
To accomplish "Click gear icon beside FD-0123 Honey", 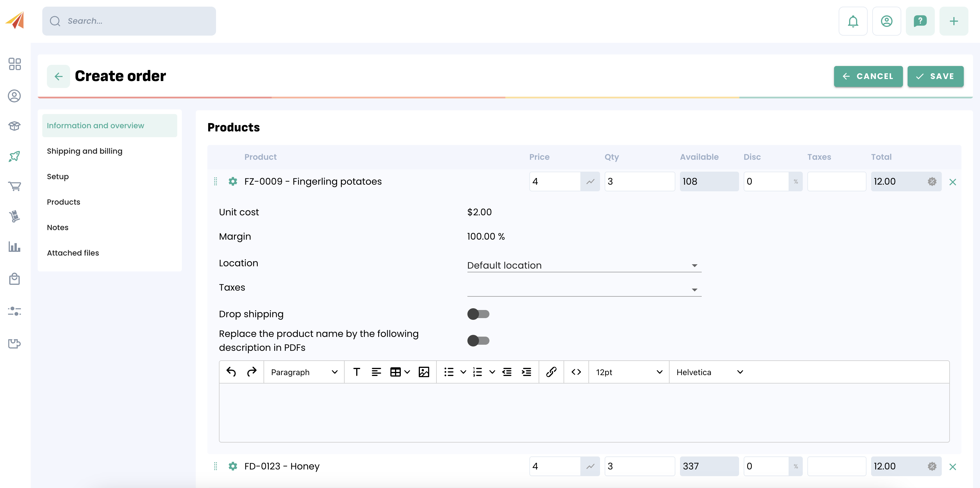I will pyautogui.click(x=233, y=466).
